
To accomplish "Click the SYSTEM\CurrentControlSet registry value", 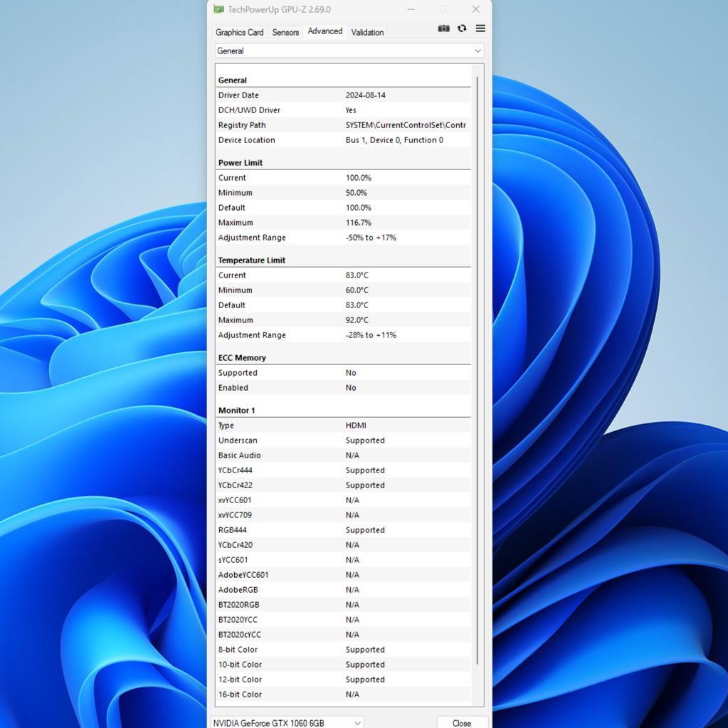I will [x=406, y=125].
